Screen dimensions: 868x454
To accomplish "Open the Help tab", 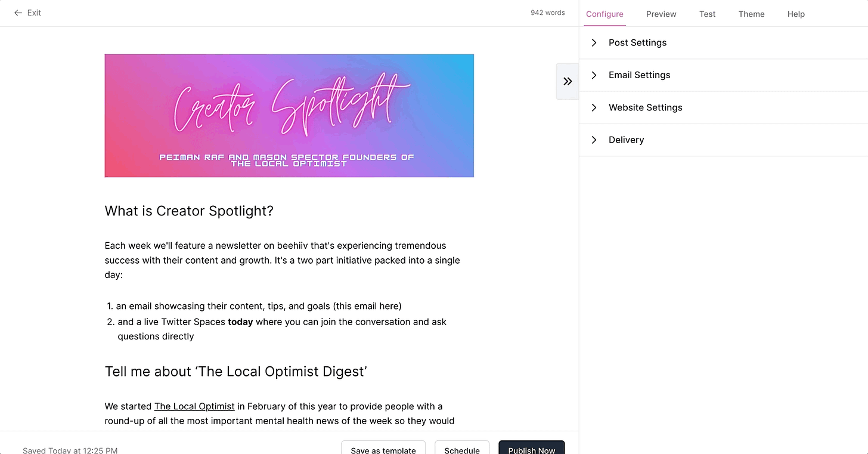I will click(x=796, y=14).
